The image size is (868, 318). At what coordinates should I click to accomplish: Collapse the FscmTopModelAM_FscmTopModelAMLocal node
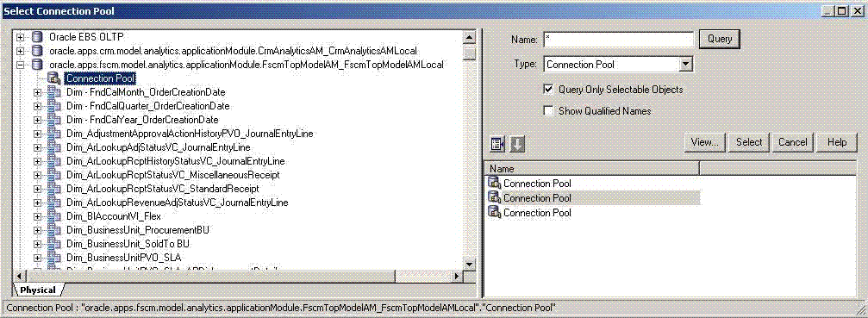click(21, 65)
